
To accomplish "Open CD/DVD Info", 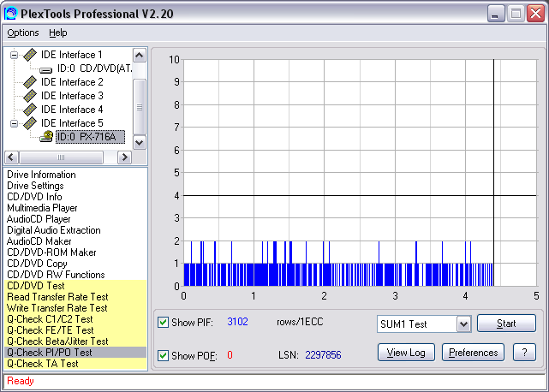I will point(34,197).
